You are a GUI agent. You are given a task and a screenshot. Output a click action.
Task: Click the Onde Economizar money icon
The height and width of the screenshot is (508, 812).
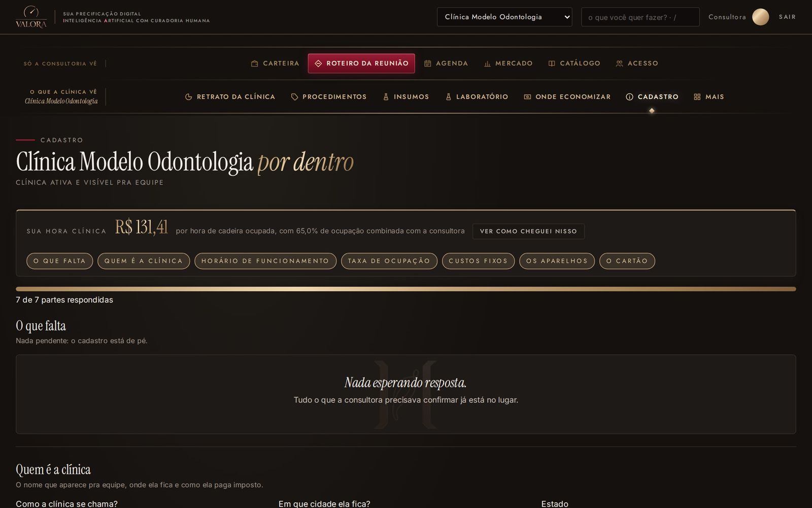[527, 97]
